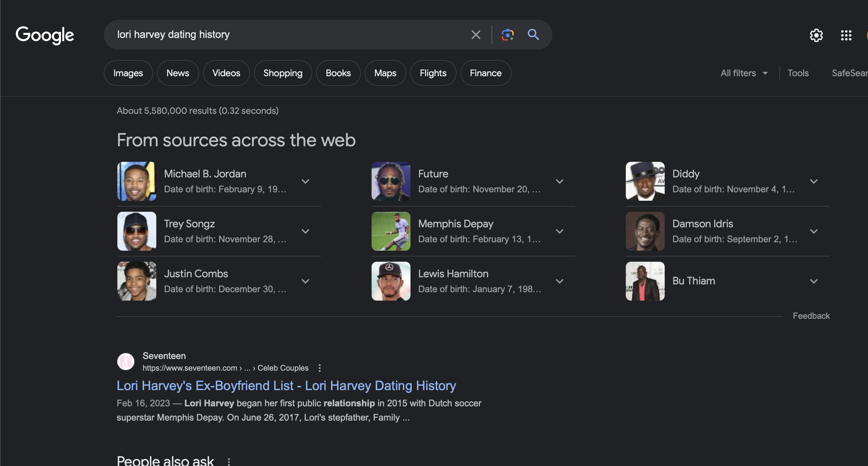Image resolution: width=868 pixels, height=466 pixels.
Task: Open the All filters dropdown
Action: click(x=744, y=73)
